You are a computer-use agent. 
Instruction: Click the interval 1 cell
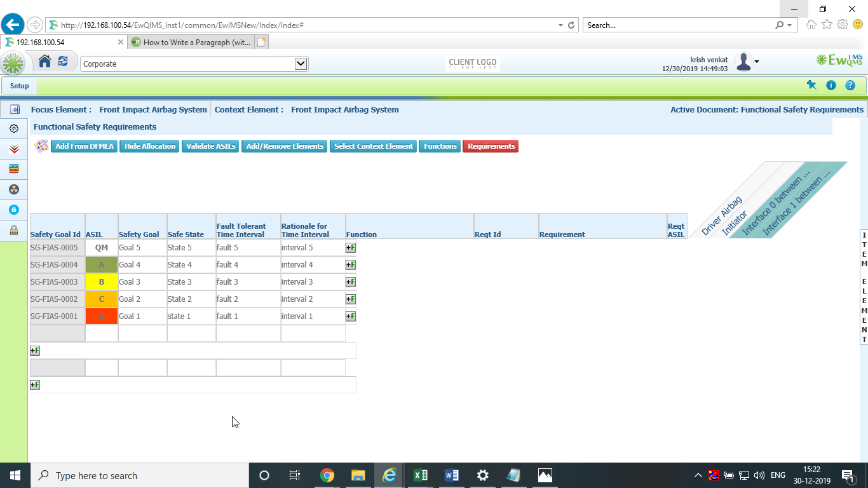coord(313,316)
